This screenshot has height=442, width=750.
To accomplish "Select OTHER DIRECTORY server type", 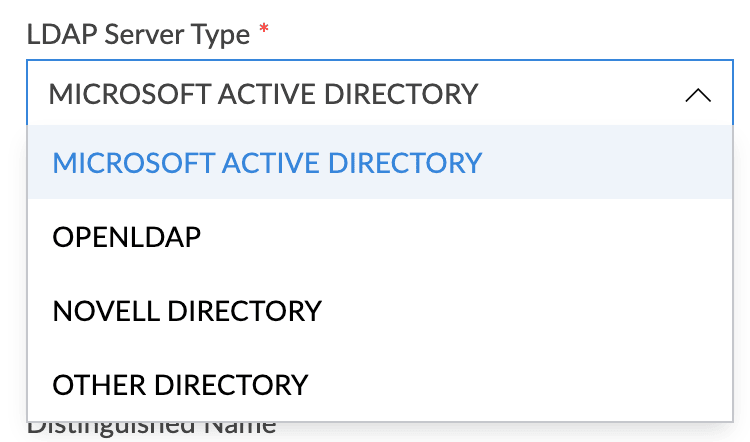I will (180, 384).
